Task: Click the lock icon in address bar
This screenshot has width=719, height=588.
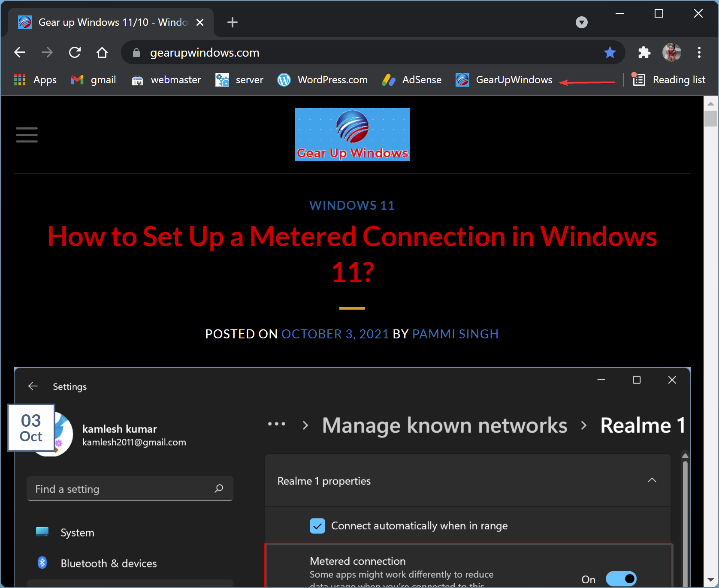Action: coord(136,53)
